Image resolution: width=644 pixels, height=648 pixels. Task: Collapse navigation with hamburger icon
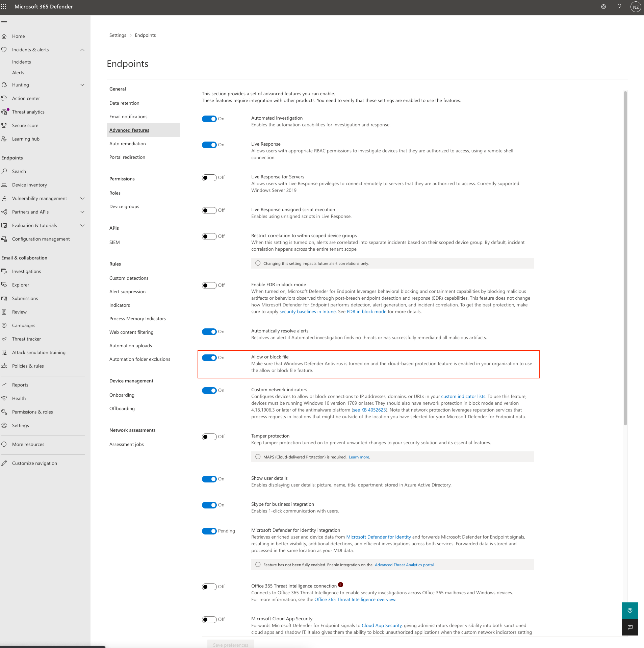click(x=4, y=23)
